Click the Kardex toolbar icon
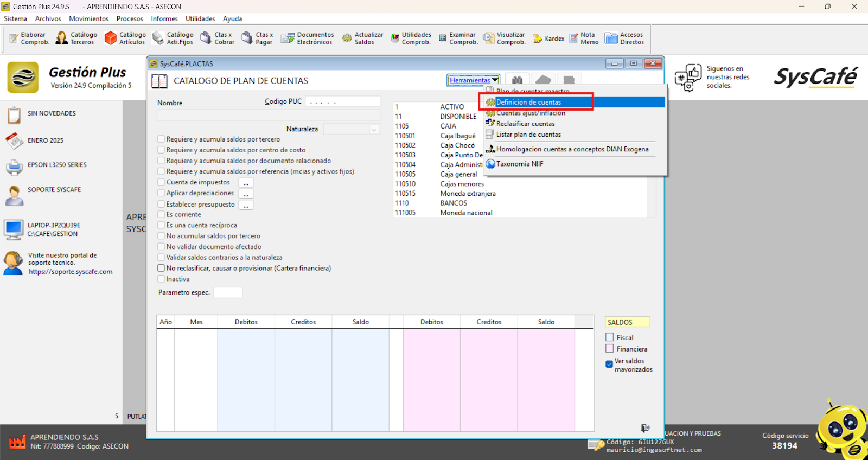 point(548,39)
